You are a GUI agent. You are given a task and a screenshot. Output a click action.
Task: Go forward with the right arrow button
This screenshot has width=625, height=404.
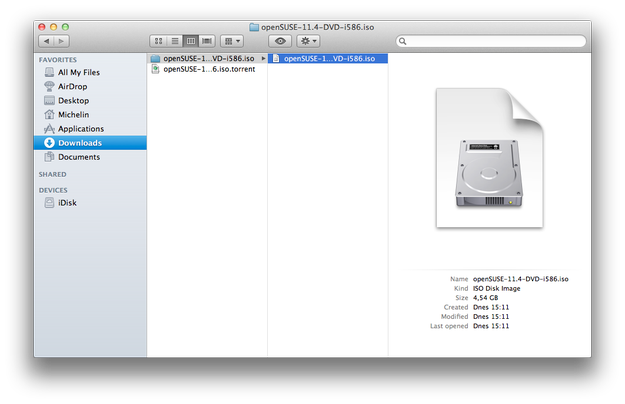click(x=61, y=41)
